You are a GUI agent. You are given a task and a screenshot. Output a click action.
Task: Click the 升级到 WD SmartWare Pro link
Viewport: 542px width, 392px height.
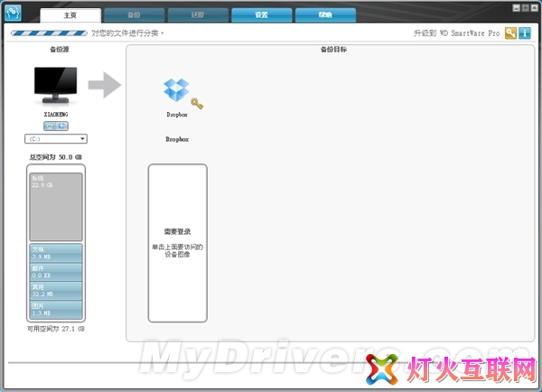click(456, 33)
